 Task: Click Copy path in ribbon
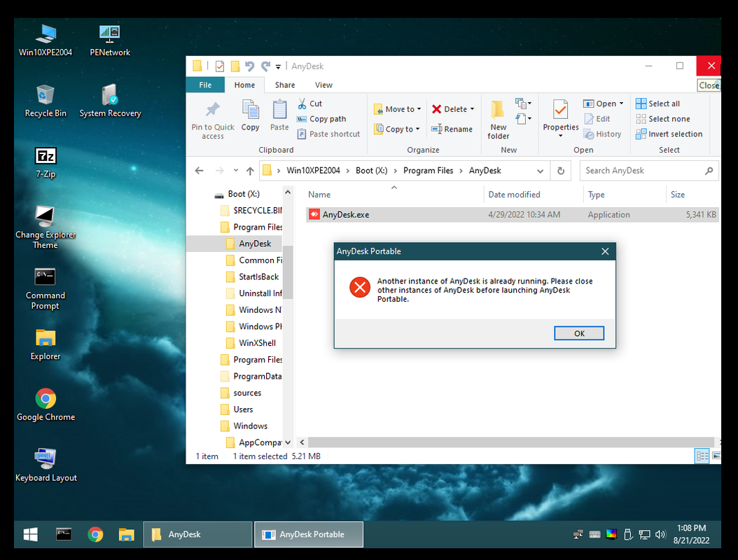click(321, 119)
